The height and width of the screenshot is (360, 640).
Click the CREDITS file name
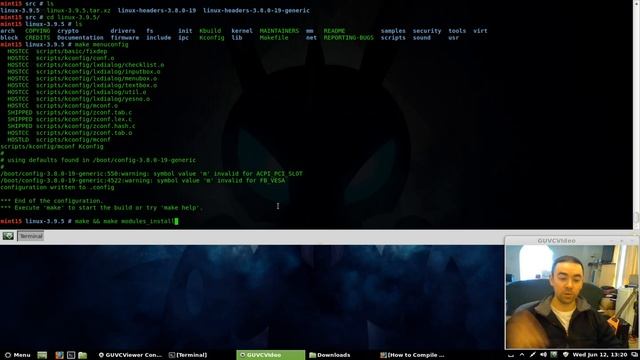(38, 38)
